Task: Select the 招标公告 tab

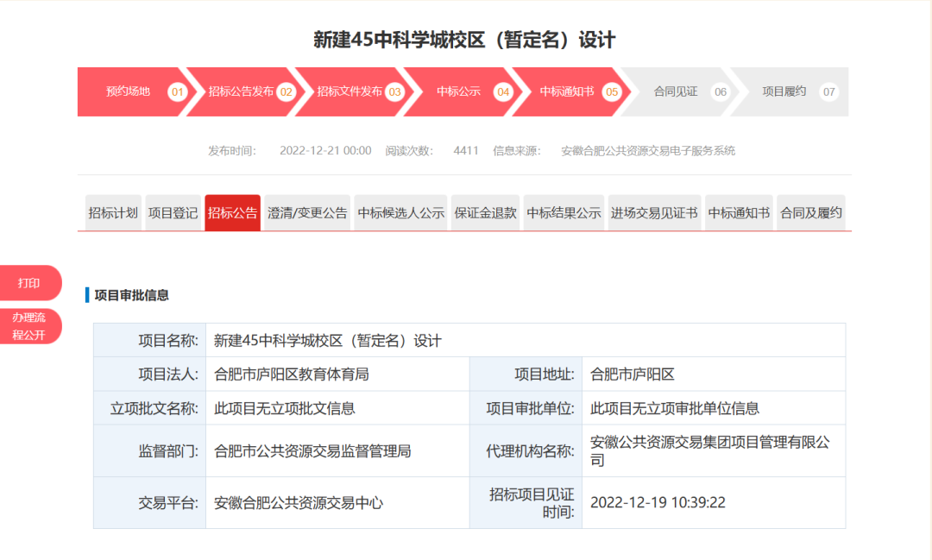Action: click(x=232, y=213)
